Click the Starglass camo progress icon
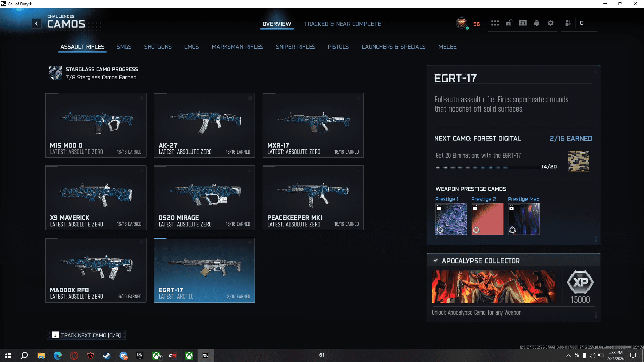Image resolution: width=644 pixels, height=362 pixels. tap(55, 73)
